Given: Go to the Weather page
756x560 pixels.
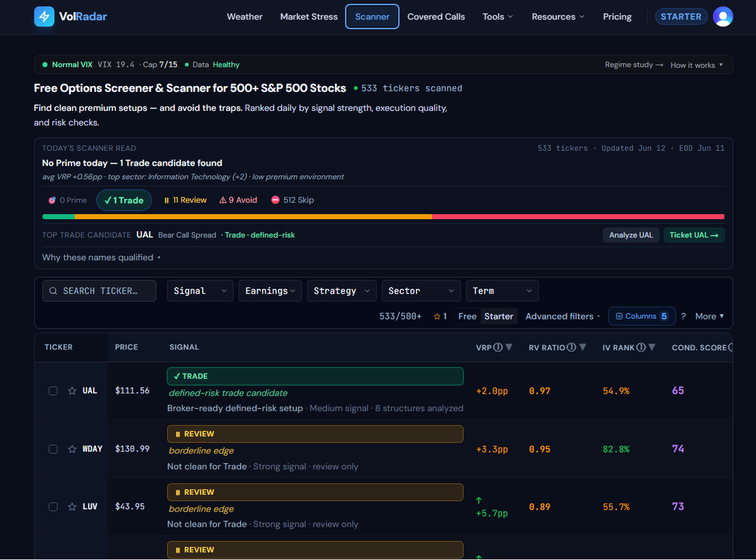Looking at the screenshot, I should [244, 17].
